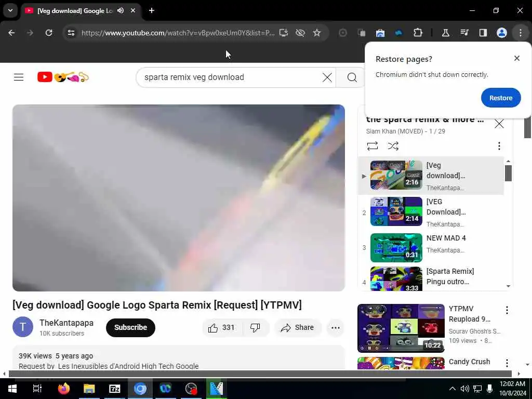
Task: Share this video
Action: click(x=297, y=328)
